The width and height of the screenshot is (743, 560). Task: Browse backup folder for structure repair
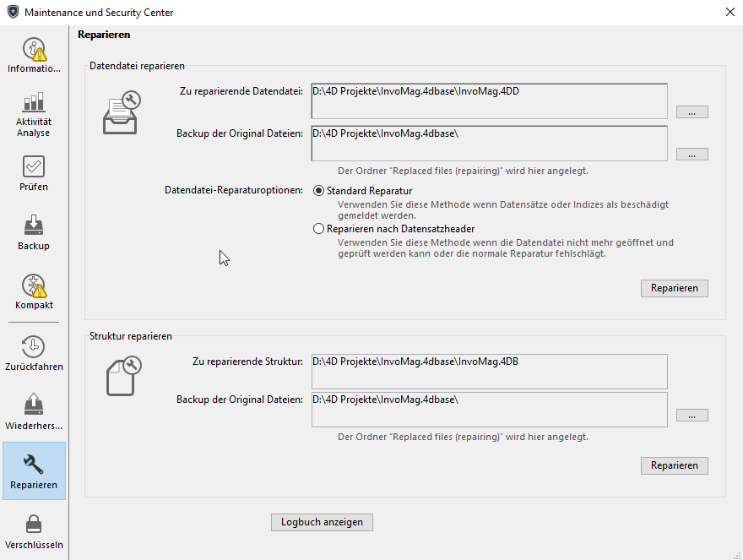[691, 416]
